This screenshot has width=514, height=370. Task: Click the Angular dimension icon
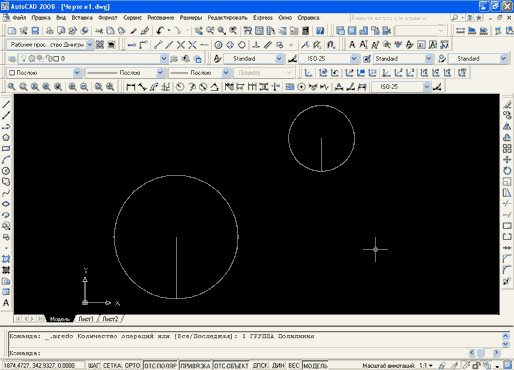pyautogui.click(x=214, y=87)
